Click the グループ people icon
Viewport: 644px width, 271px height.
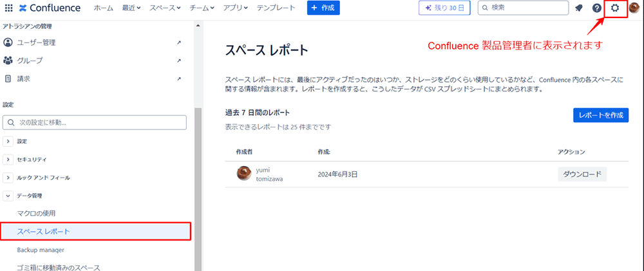tap(7, 61)
